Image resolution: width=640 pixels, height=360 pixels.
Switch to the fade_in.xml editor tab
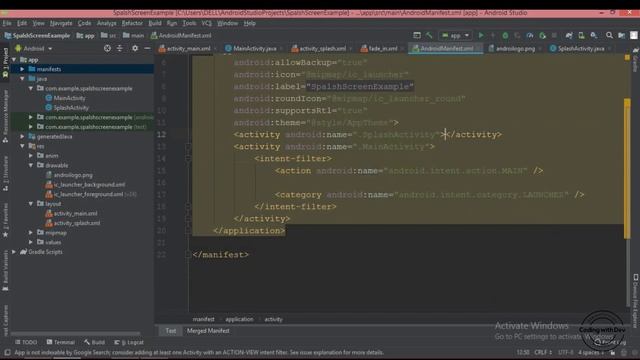click(382, 49)
